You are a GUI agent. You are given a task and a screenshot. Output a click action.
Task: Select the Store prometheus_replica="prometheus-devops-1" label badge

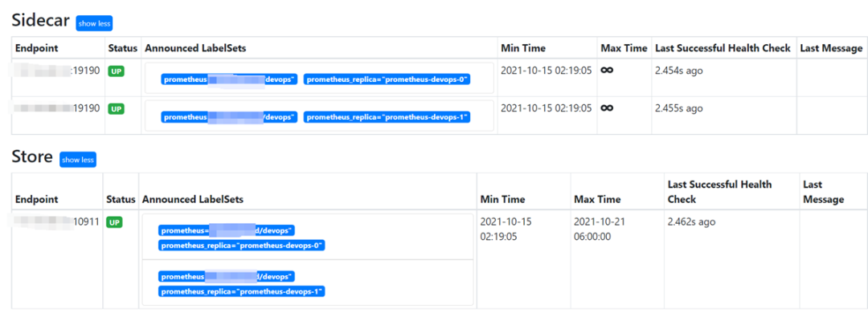[242, 291]
